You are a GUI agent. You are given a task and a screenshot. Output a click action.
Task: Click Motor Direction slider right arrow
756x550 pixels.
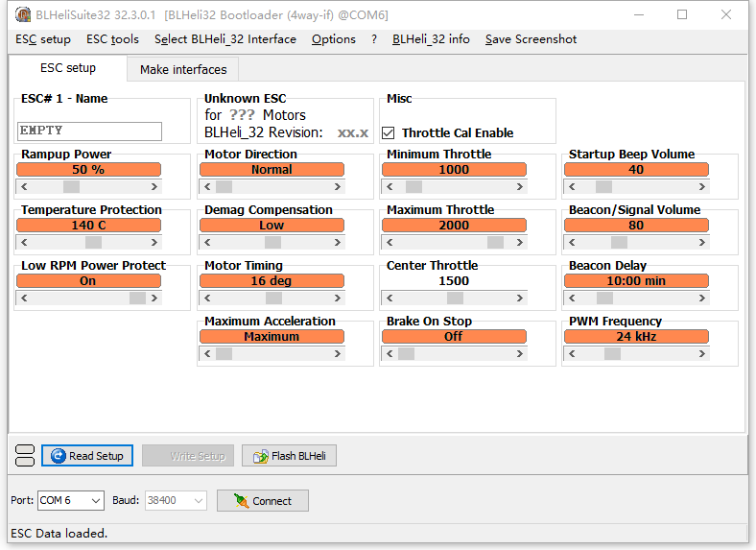click(338, 187)
